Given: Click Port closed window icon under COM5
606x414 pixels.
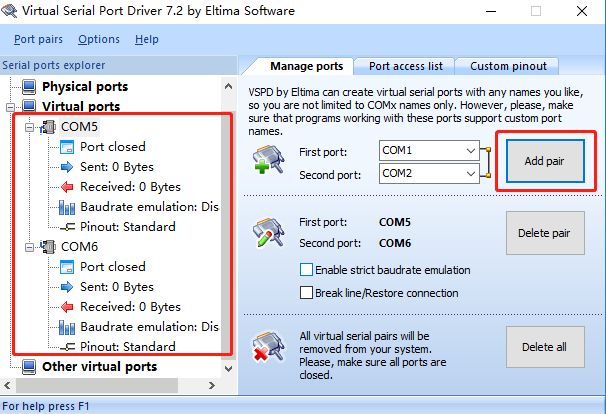Looking at the screenshot, I should pyautogui.click(x=67, y=147).
